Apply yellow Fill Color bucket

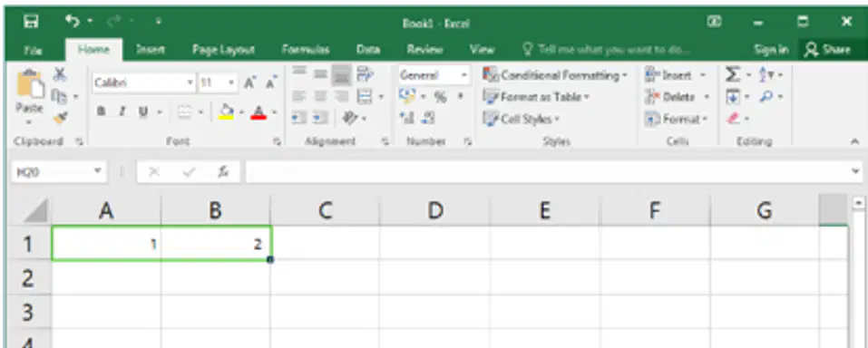[x=226, y=112]
